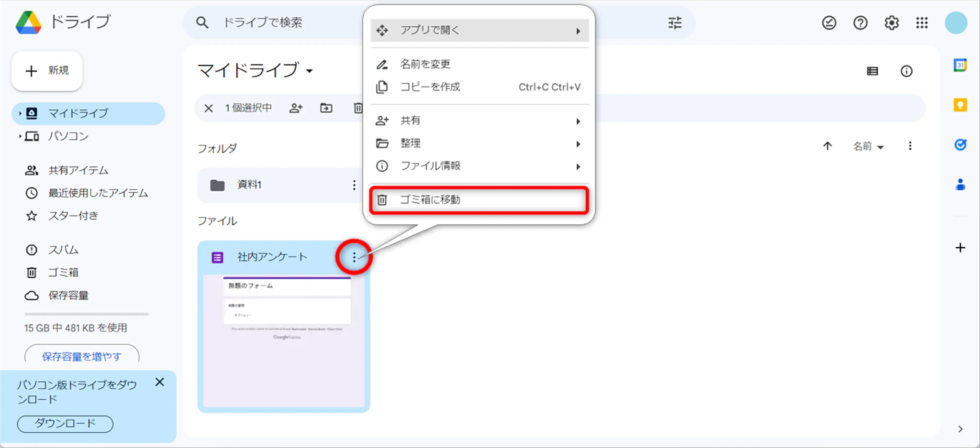Open Google Calendar in side panel

click(x=960, y=65)
